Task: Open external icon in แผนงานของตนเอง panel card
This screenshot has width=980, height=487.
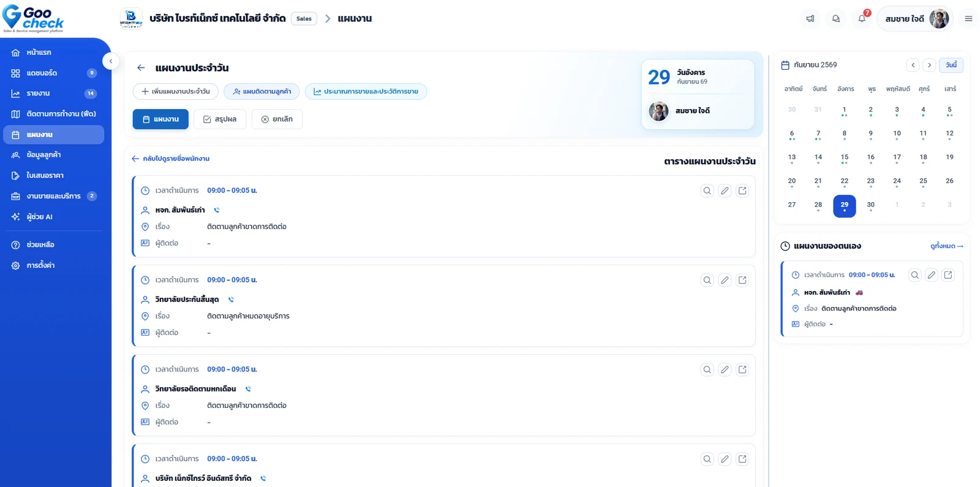Action: click(948, 275)
